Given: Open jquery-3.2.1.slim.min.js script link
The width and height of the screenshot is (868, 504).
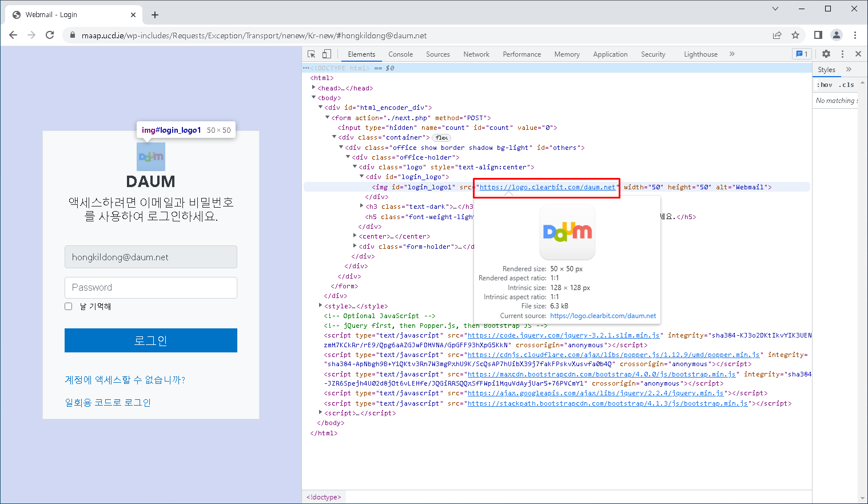Looking at the screenshot, I should (564, 335).
